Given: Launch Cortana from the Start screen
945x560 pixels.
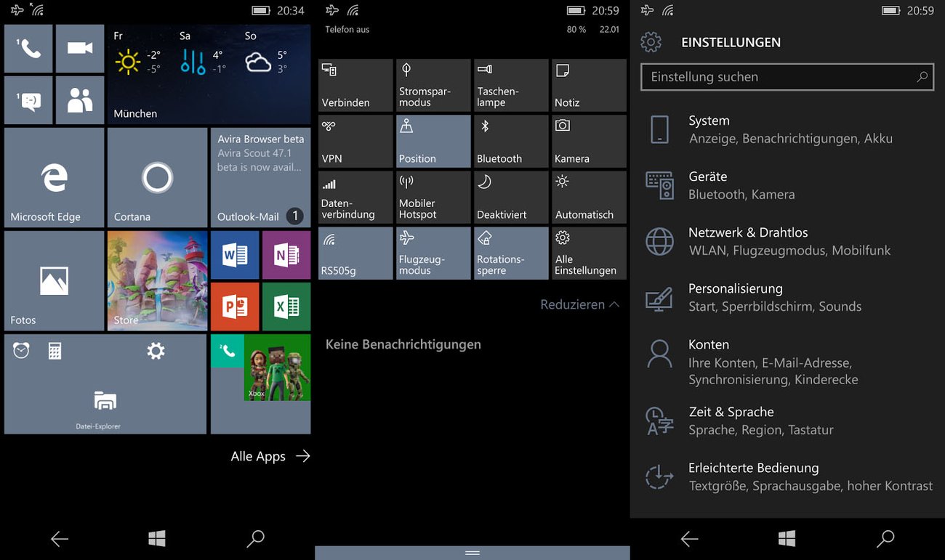Looking at the screenshot, I should pyautogui.click(x=157, y=177).
